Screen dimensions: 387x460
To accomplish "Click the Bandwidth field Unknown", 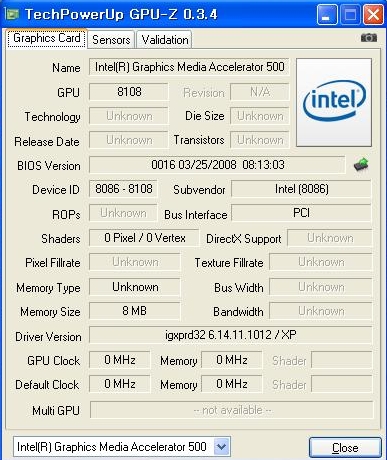I will click(x=321, y=311).
